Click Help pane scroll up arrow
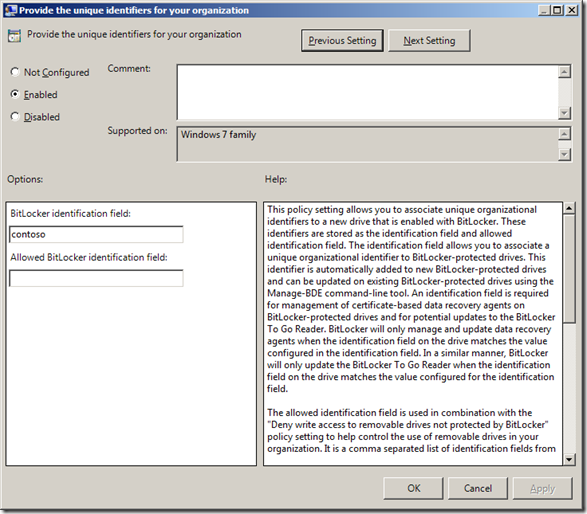Image resolution: width=587 pixels, height=514 pixels. point(569,208)
